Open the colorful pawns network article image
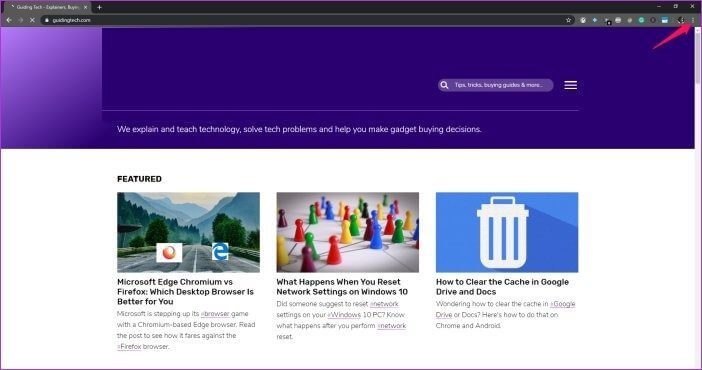Image resolution: width=702 pixels, height=370 pixels. point(348,232)
